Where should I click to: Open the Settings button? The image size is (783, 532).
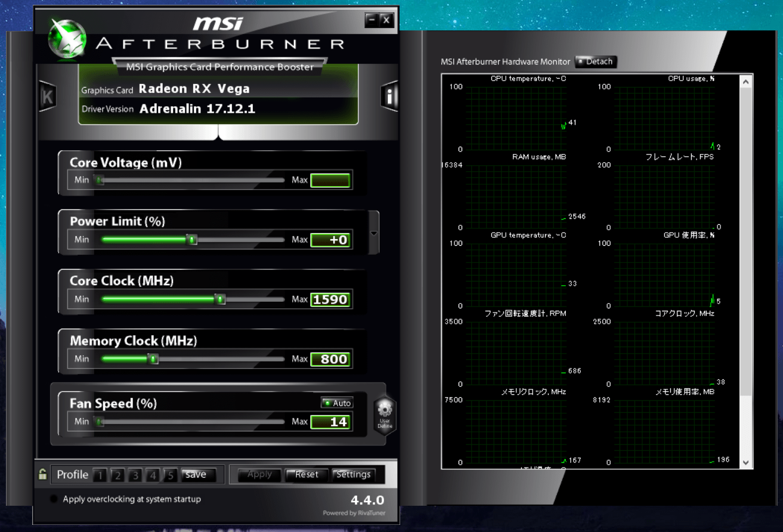[x=354, y=475]
